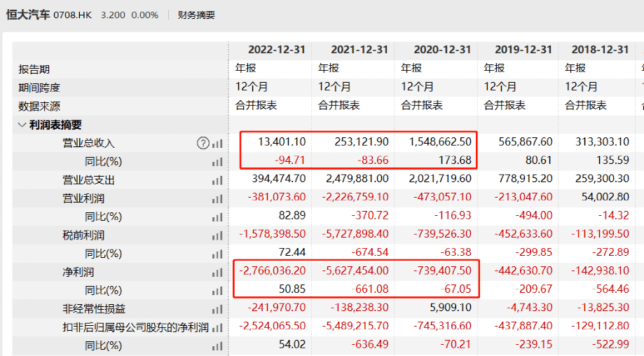Click chart icon for 同比(%) under 净利润

[217, 290]
